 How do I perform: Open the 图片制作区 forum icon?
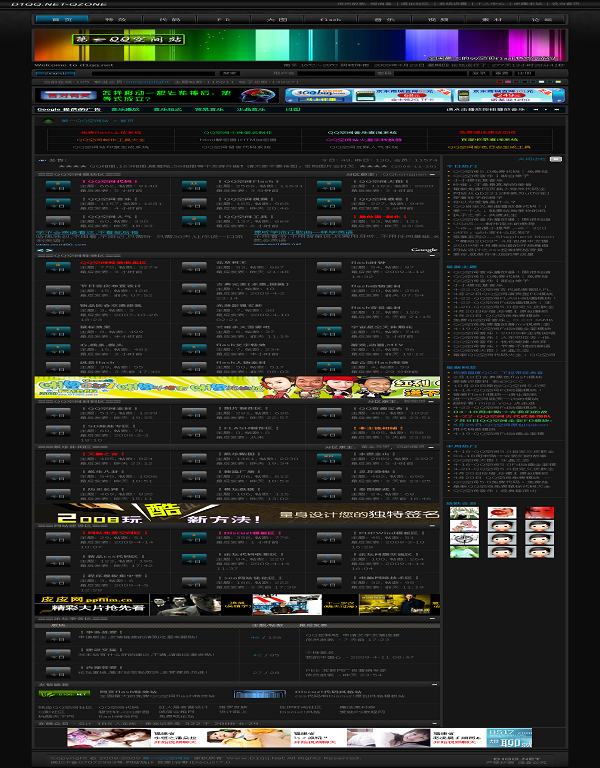coord(193,413)
